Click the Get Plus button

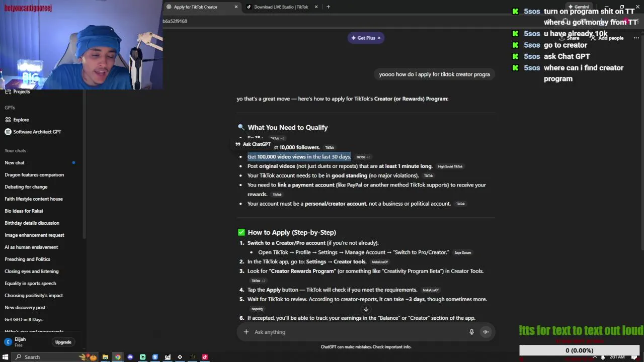pyautogui.click(x=363, y=38)
